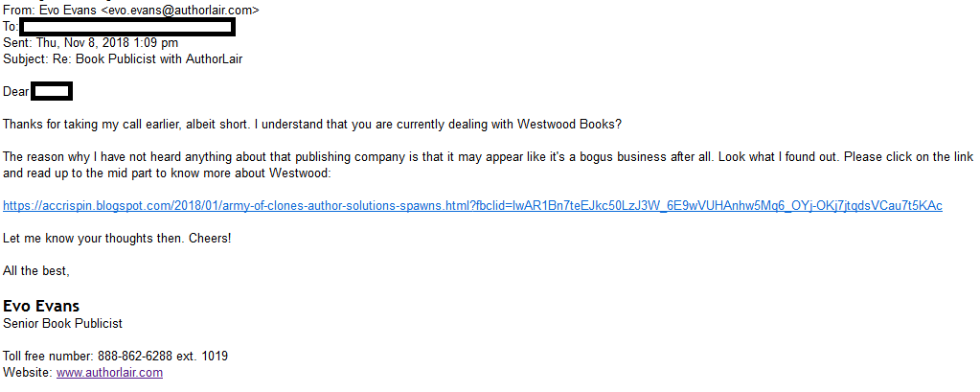Visit the www.authorlair.com website link

pos(109,373)
